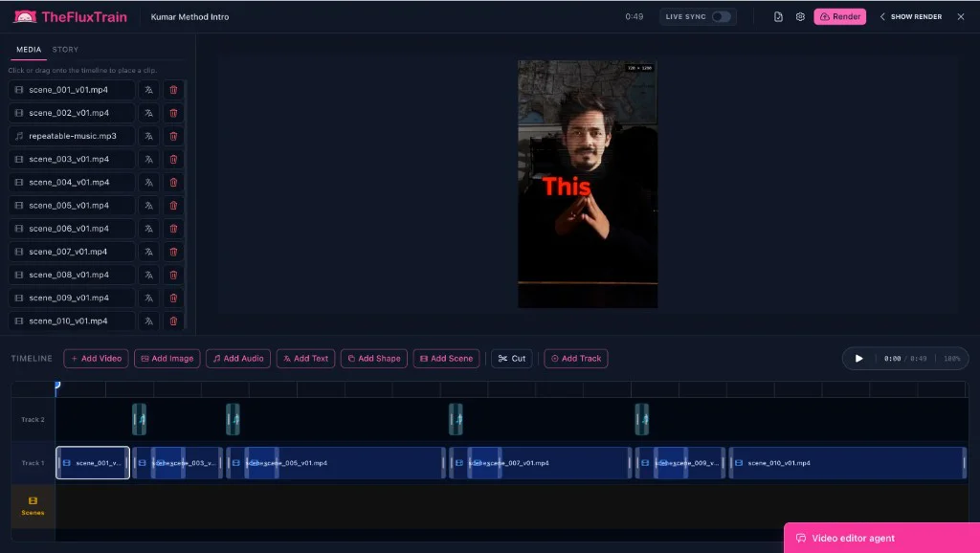Select the Cut tool
The image size is (980, 553).
(x=512, y=359)
